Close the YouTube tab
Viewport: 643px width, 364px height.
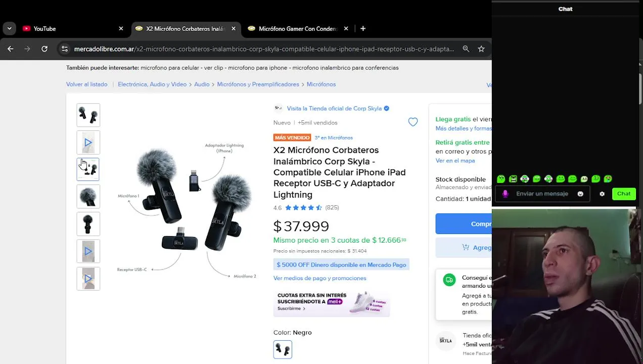pos(121,29)
